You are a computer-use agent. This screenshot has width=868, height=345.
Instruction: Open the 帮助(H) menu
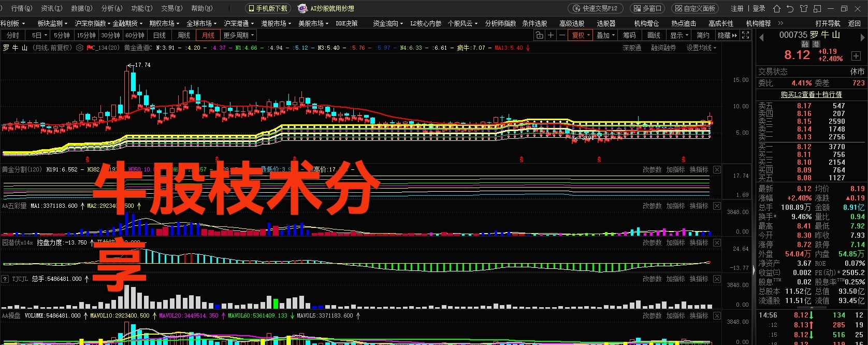click(201, 8)
